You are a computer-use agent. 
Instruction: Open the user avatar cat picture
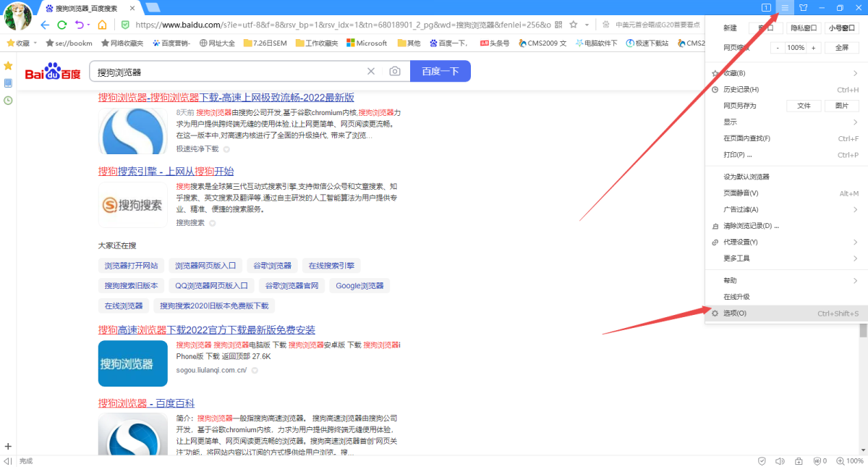coord(18,16)
